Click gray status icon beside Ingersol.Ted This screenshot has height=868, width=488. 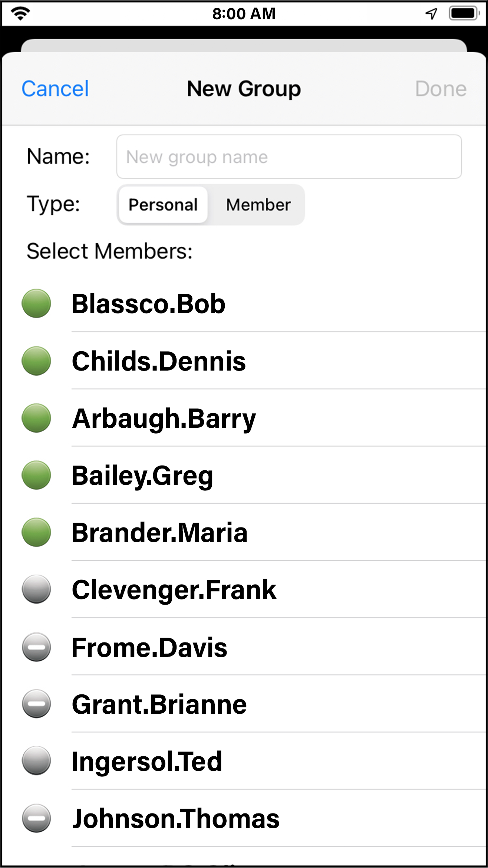click(x=36, y=761)
